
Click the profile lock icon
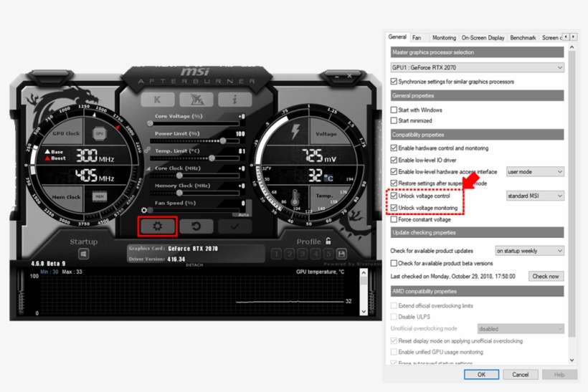[328, 241]
